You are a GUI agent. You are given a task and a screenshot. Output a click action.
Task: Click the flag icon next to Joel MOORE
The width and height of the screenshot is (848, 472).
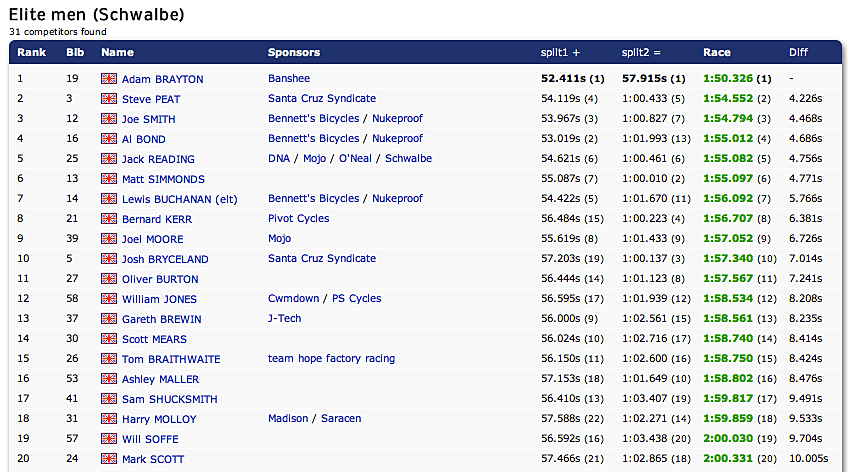(109, 239)
